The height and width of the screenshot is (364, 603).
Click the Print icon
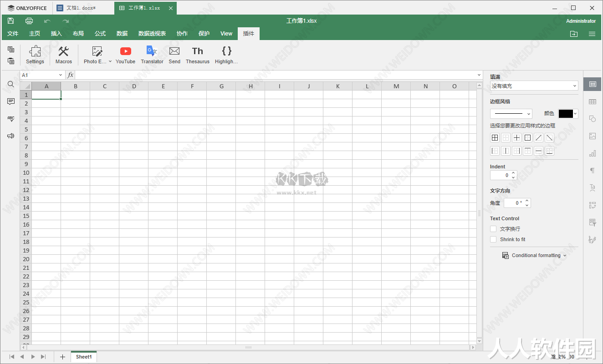[29, 21]
